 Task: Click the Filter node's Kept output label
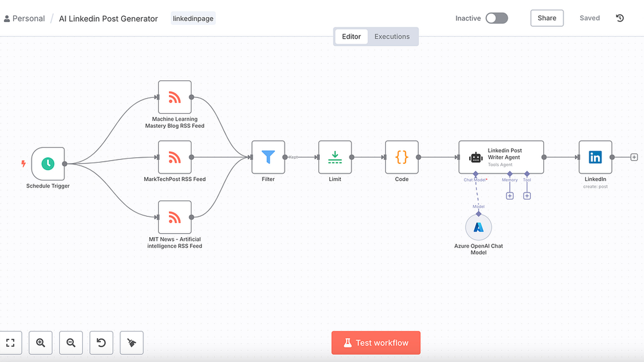point(293,157)
